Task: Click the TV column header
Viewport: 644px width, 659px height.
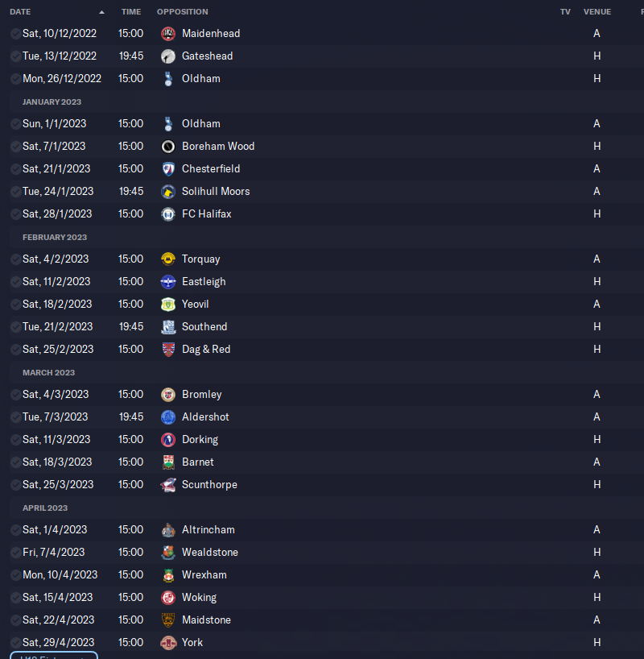Action: (565, 12)
